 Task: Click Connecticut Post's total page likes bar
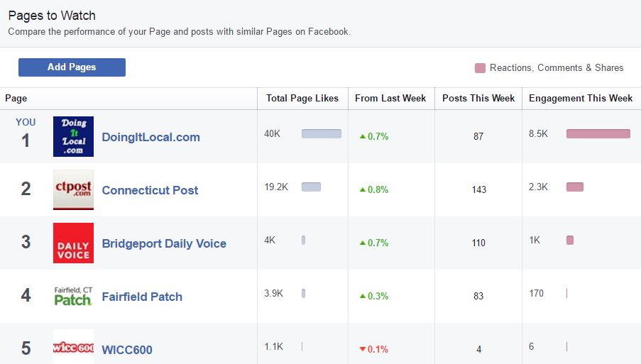pos(311,187)
